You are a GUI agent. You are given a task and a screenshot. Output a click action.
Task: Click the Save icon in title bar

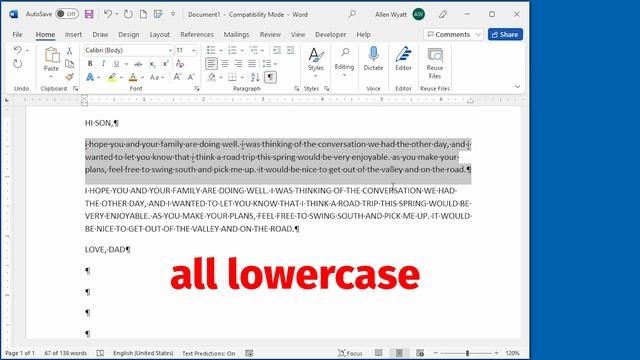tap(89, 14)
